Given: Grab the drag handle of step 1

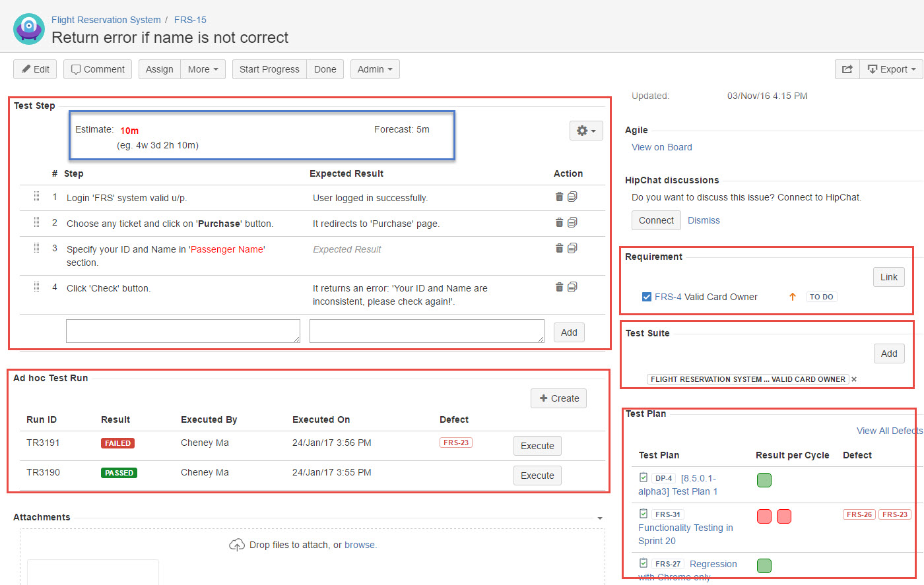Looking at the screenshot, I should (x=36, y=197).
